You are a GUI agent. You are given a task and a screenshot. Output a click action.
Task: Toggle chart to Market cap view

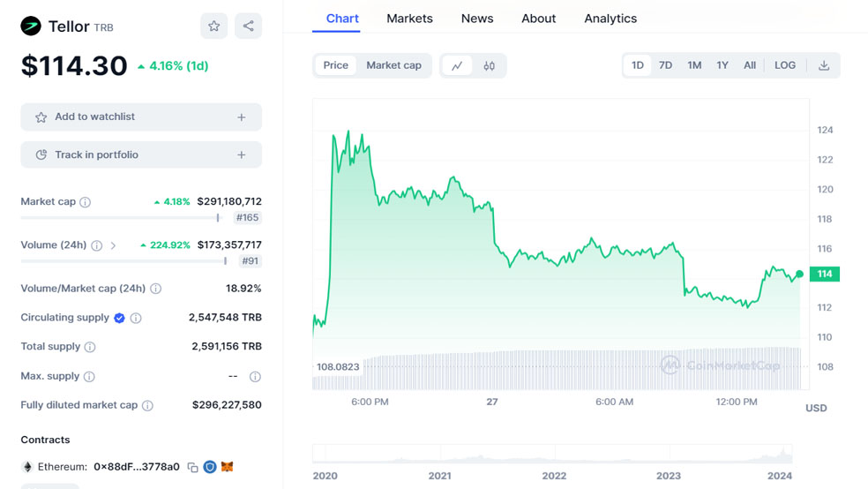pos(393,65)
